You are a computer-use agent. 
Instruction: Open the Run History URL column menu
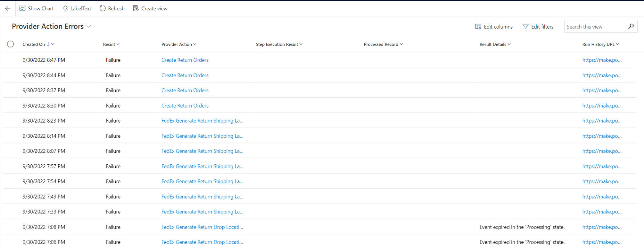[618, 44]
